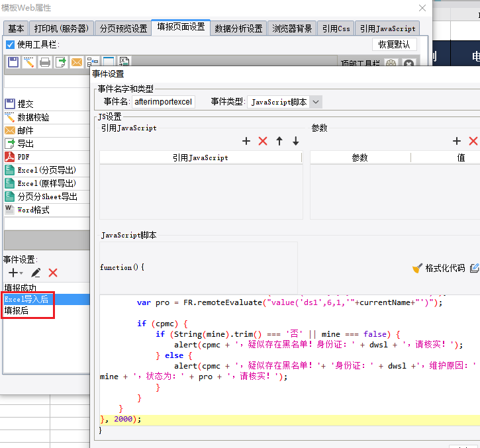Uncheck the 使用工具栏 checkbox
Screen dimensions: 480x448
click(x=10, y=44)
